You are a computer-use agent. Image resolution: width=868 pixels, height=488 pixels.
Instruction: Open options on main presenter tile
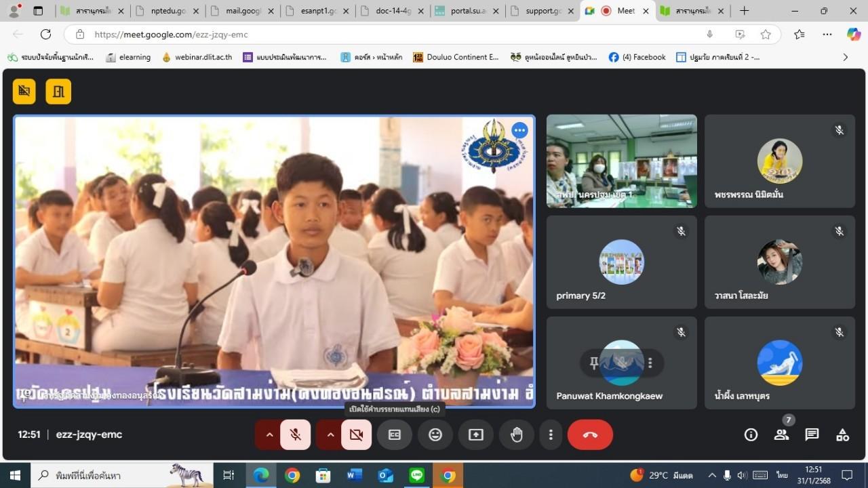pos(519,130)
